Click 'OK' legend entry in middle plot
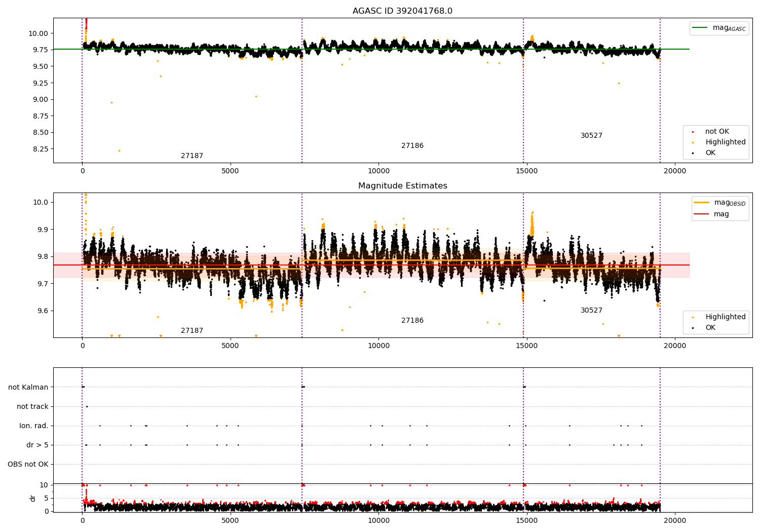The width and height of the screenshot is (760, 532). [x=704, y=327]
